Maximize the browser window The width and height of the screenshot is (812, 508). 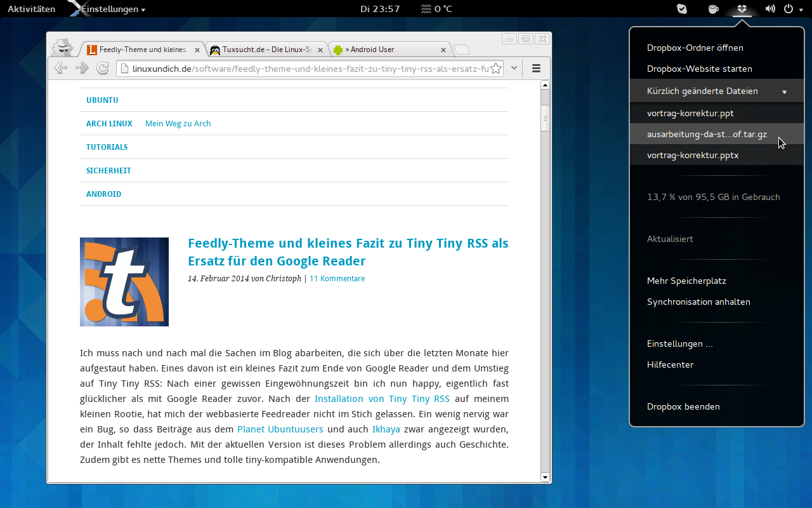click(x=525, y=39)
